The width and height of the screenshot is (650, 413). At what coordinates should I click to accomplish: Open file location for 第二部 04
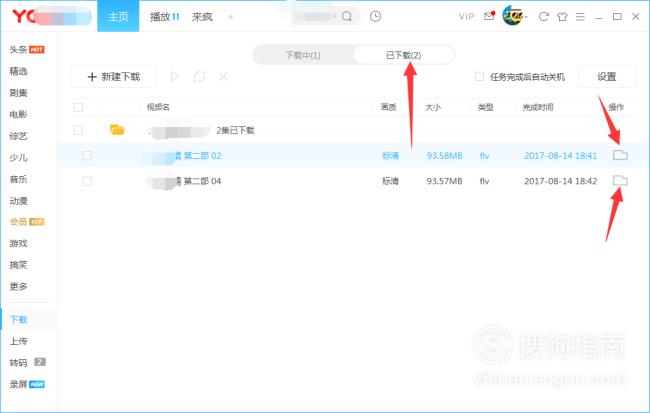[x=620, y=180]
